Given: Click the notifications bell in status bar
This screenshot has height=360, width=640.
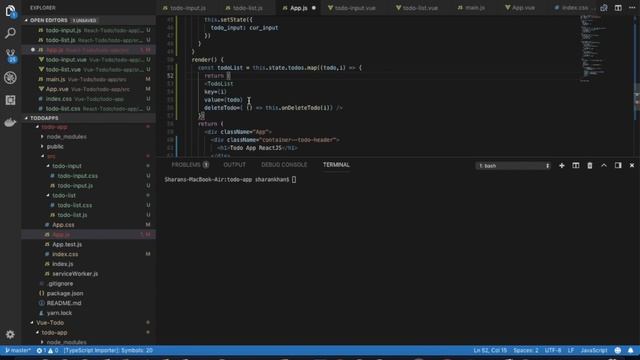Looking at the screenshot, I should pos(631,350).
